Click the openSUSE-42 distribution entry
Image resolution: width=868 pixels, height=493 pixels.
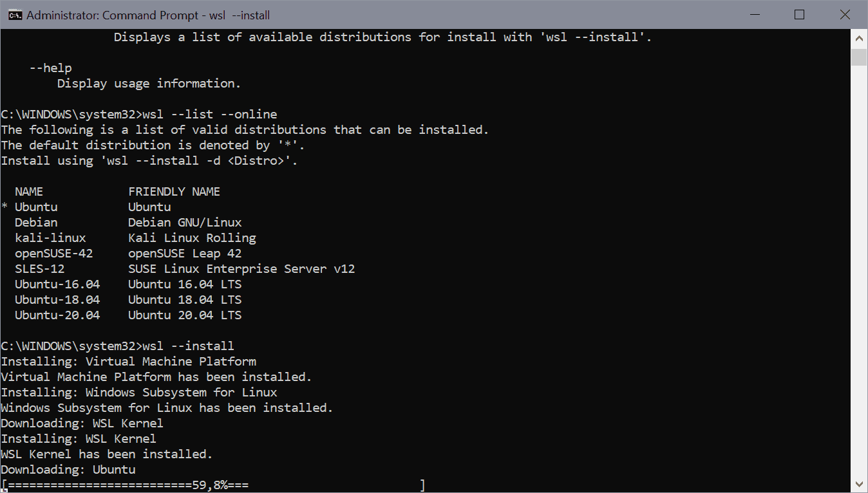click(54, 254)
